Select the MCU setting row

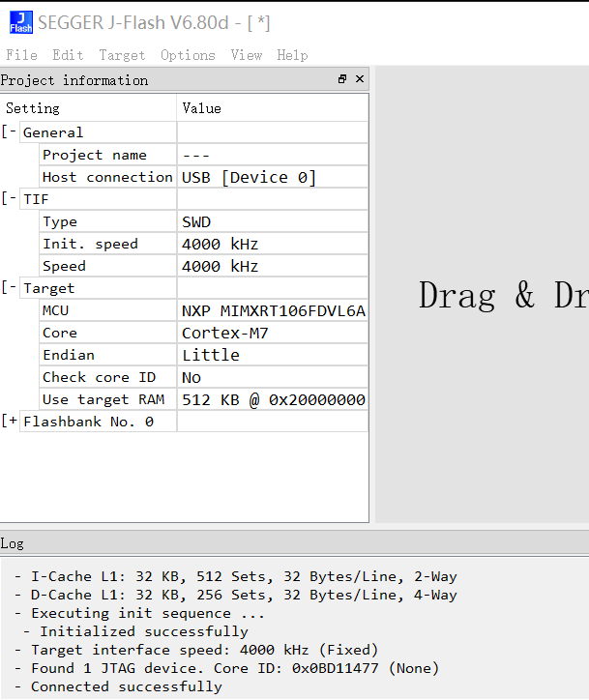click(x=107, y=310)
